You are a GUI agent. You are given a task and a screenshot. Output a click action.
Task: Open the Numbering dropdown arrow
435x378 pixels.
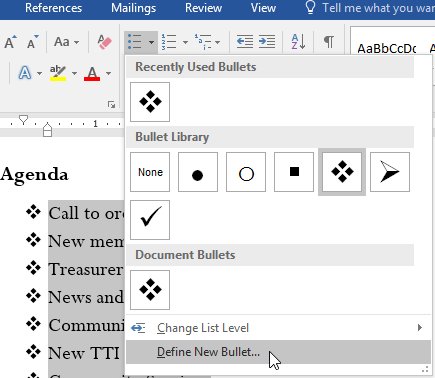point(185,42)
